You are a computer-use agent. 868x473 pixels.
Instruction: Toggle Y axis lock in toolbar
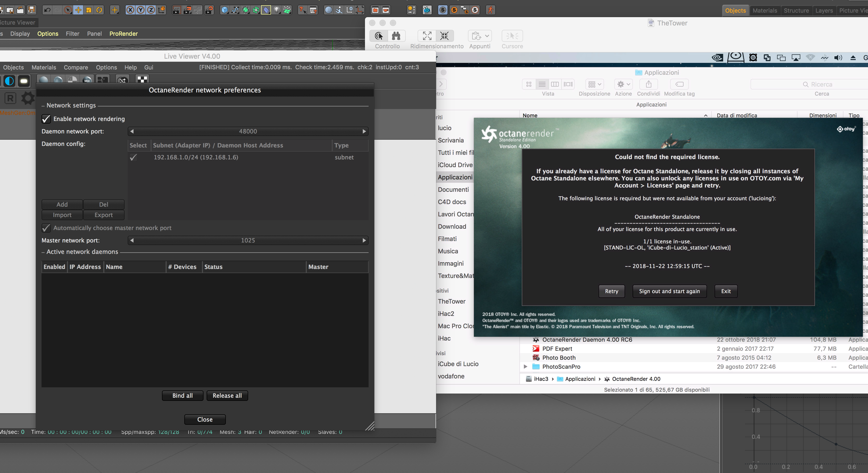tap(141, 10)
